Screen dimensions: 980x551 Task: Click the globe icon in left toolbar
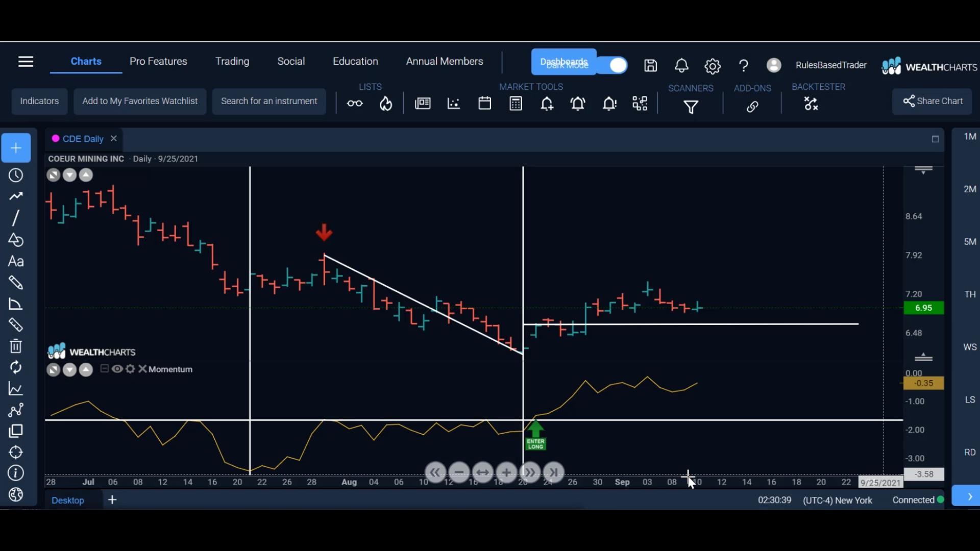(x=16, y=495)
